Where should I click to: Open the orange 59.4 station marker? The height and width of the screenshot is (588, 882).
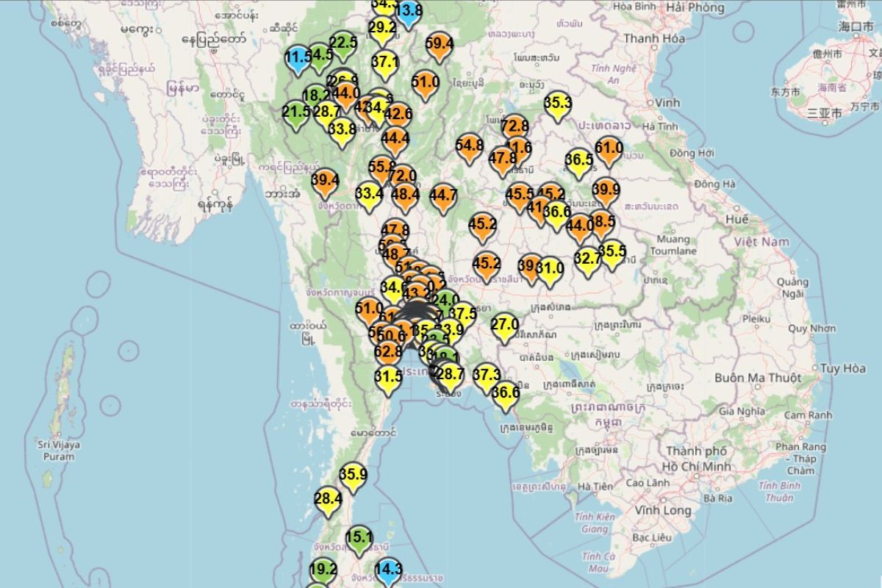[439, 47]
